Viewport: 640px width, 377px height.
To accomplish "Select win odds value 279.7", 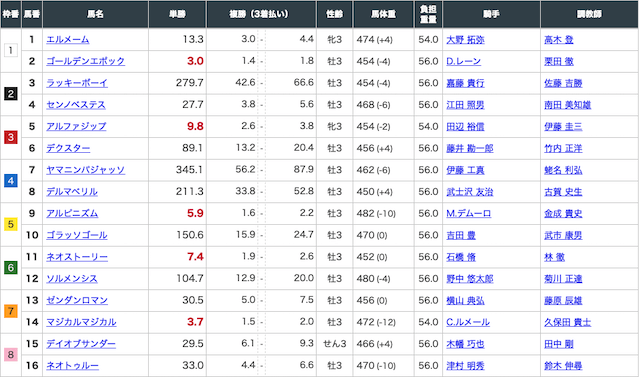I will (190, 83).
